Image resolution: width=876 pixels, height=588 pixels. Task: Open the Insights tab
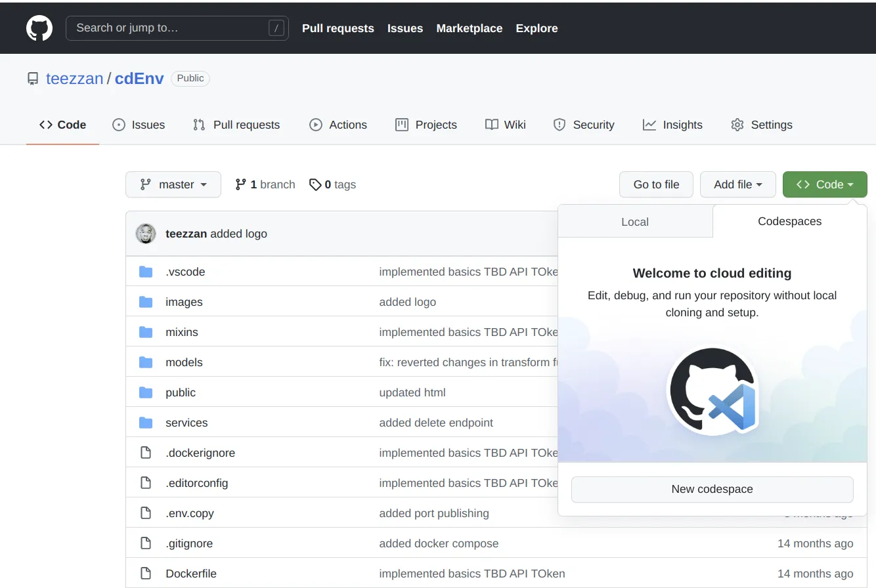click(672, 125)
